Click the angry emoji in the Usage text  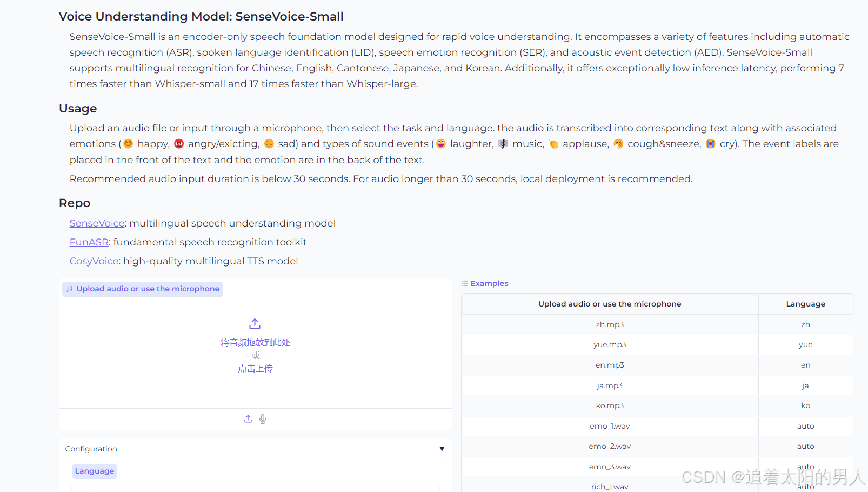179,144
